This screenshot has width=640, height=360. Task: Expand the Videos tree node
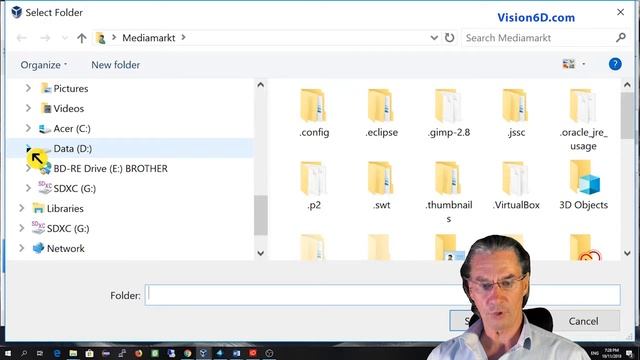(x=28, y=108)
